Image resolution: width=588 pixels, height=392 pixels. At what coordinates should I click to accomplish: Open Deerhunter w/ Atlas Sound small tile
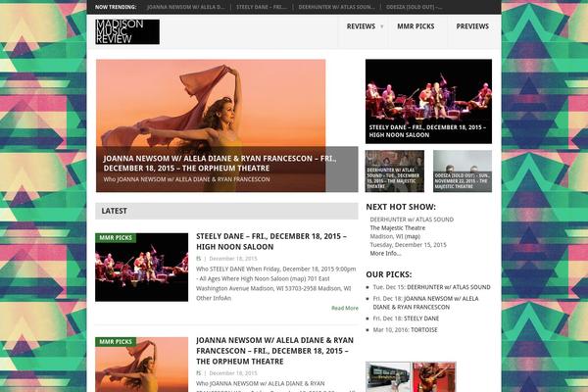point(395,171)
